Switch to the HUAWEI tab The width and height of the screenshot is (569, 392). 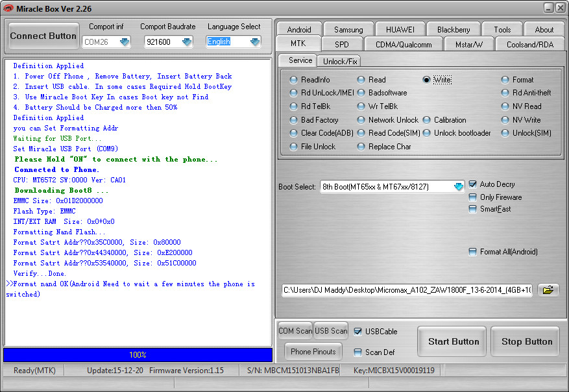click(x=400, y=29)
